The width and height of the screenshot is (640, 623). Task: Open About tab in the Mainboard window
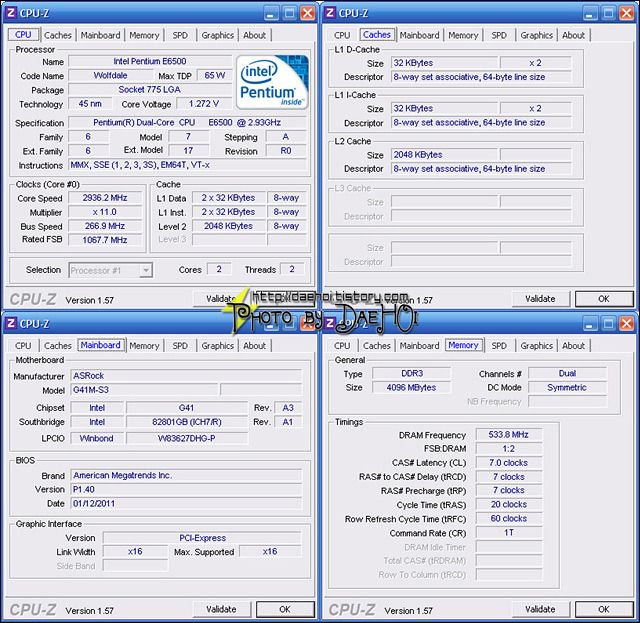pyautogui.click(x=254, y=346)
